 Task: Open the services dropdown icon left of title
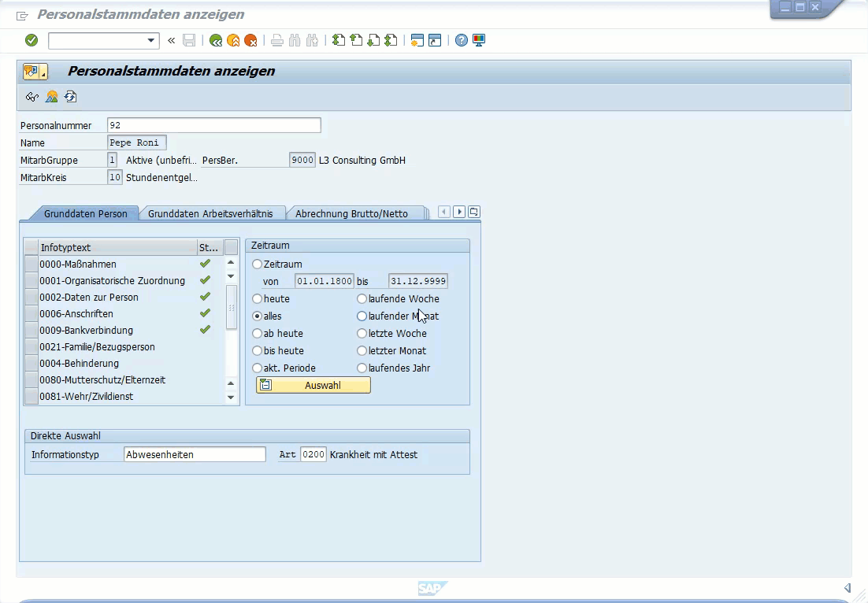[x=35, y=72]
